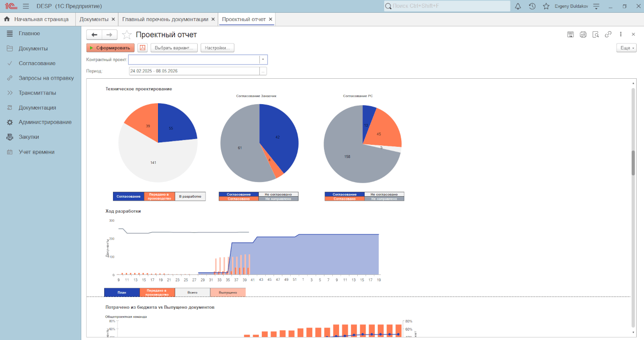
Task: Open Настройки... report settings
Action: [217, 48]
